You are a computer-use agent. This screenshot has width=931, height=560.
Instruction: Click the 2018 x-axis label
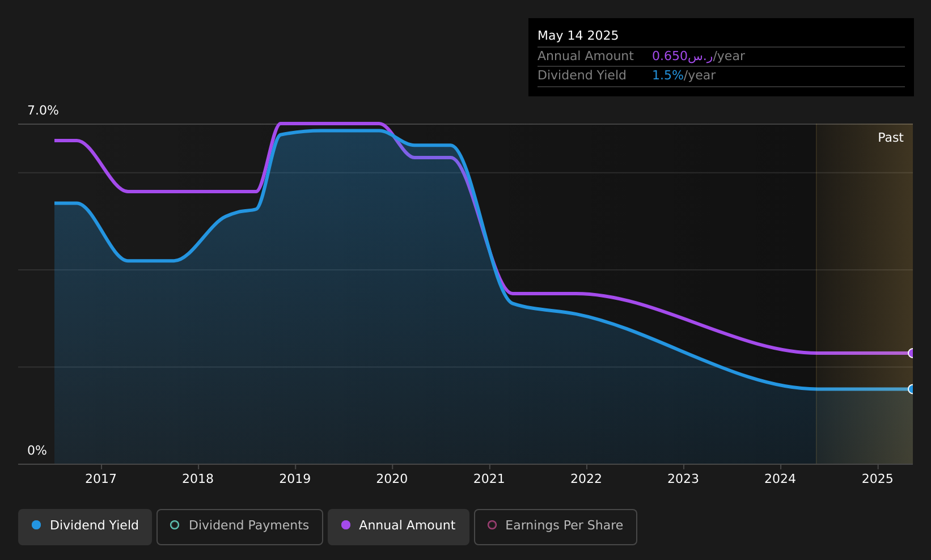click(x=198, y=479)
